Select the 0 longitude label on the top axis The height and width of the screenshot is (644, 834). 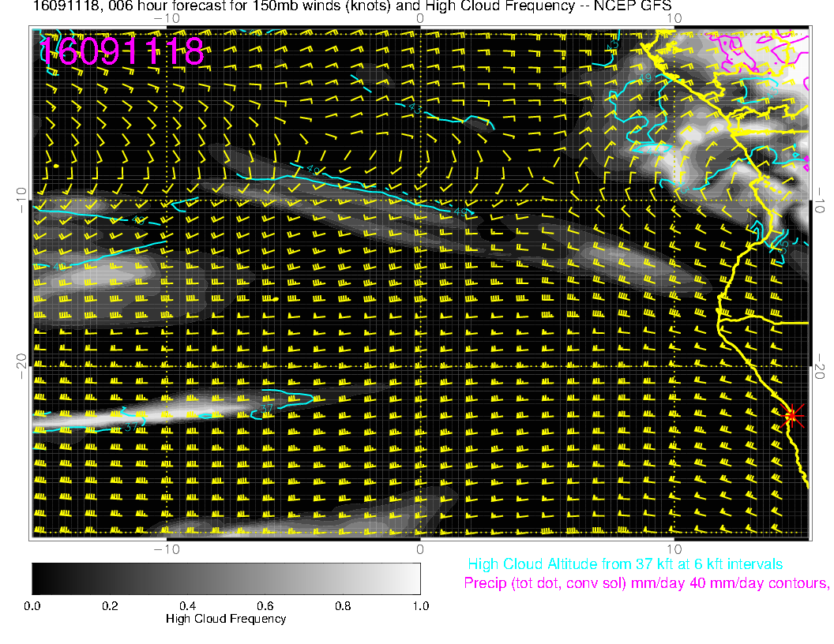click(420, 19)
